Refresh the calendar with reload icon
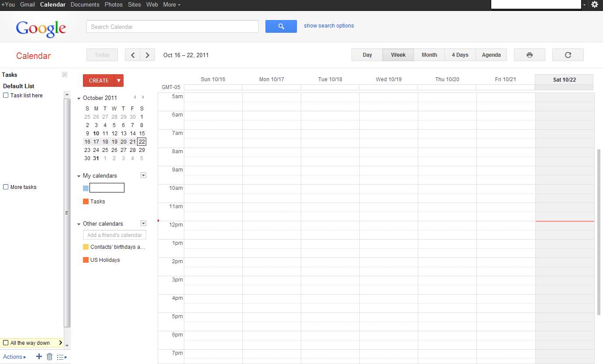Viewport: 603px width, 364px height. pyautogui.click(x=568, y=55)
